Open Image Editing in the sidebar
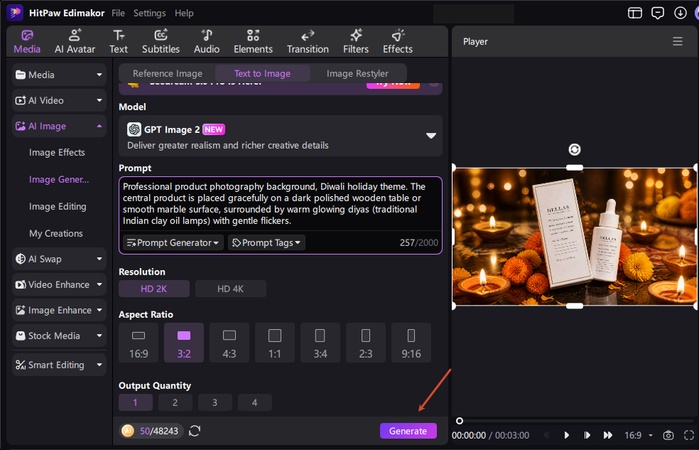This screenshot has width=699, height=450. 58,206
